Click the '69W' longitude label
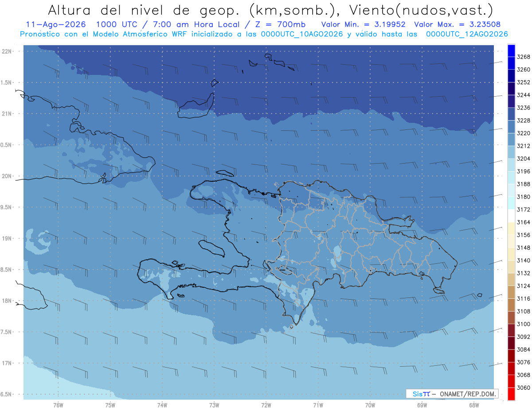The width and height of the screenshot is (532, 411). [422, 405]
